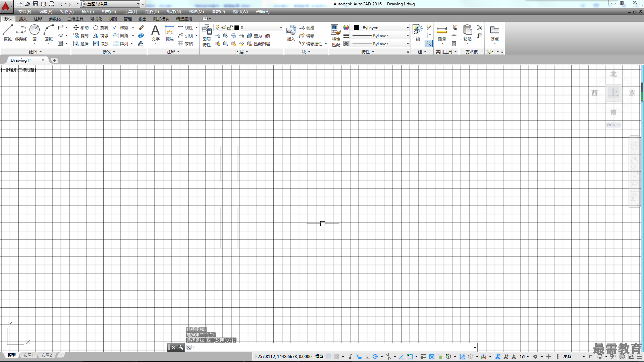Image resolution: width=644 pixels, height=362 pixels.
Task: Select the Arc (圆弧) tool
Action: tap(49, 33)
